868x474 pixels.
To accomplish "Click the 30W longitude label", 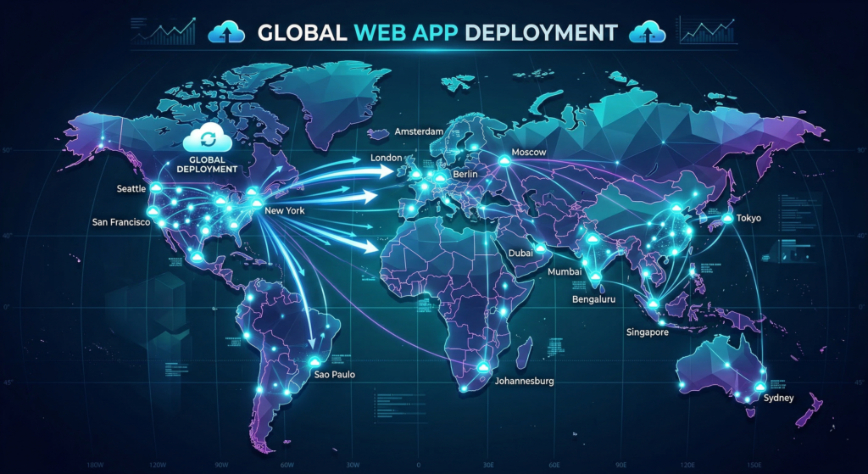I will 353,465.
